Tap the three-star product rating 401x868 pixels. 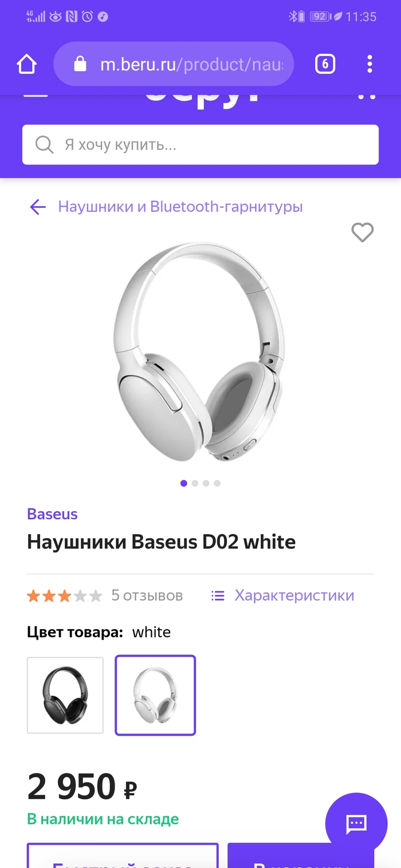click(x=64, y=596)
